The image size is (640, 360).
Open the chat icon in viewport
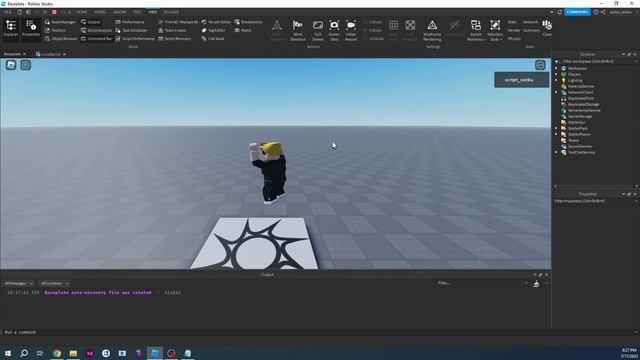pyautogui.click(x=26, y=65)
